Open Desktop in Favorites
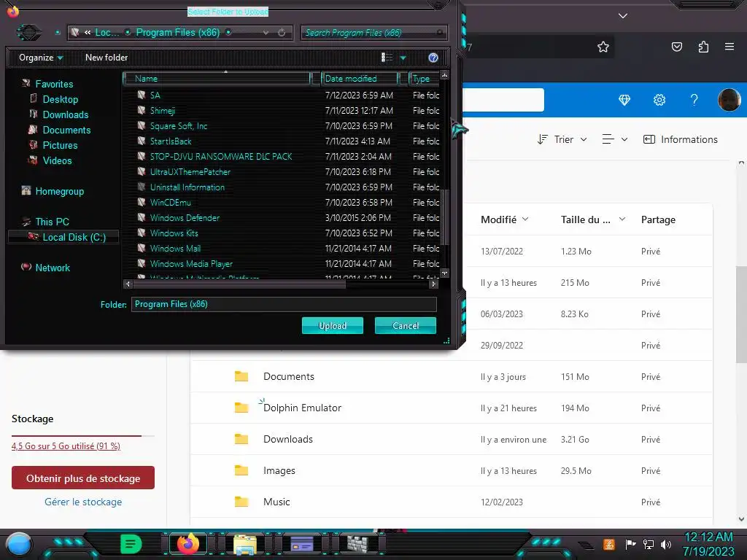The height and width of the screenshot is (560, 747). [x=61, y=99]
